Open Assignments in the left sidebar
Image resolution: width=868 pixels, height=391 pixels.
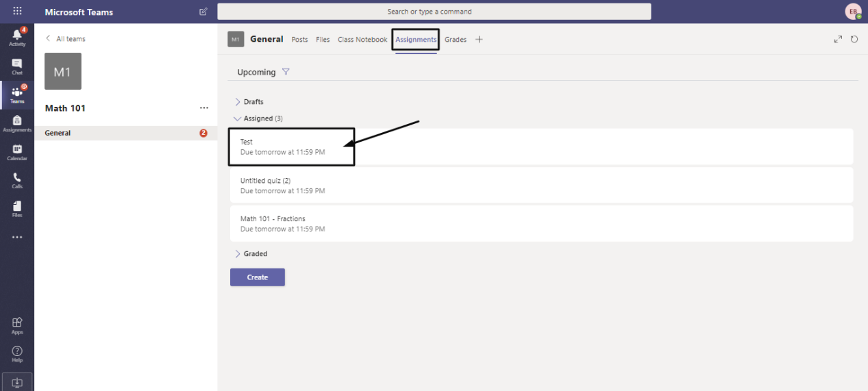17,123
